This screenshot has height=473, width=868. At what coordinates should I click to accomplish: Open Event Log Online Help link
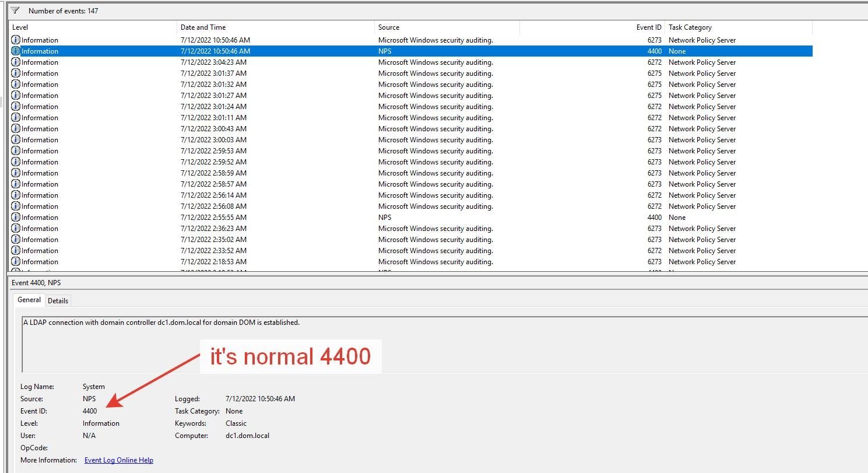click(x=119, y=460)
